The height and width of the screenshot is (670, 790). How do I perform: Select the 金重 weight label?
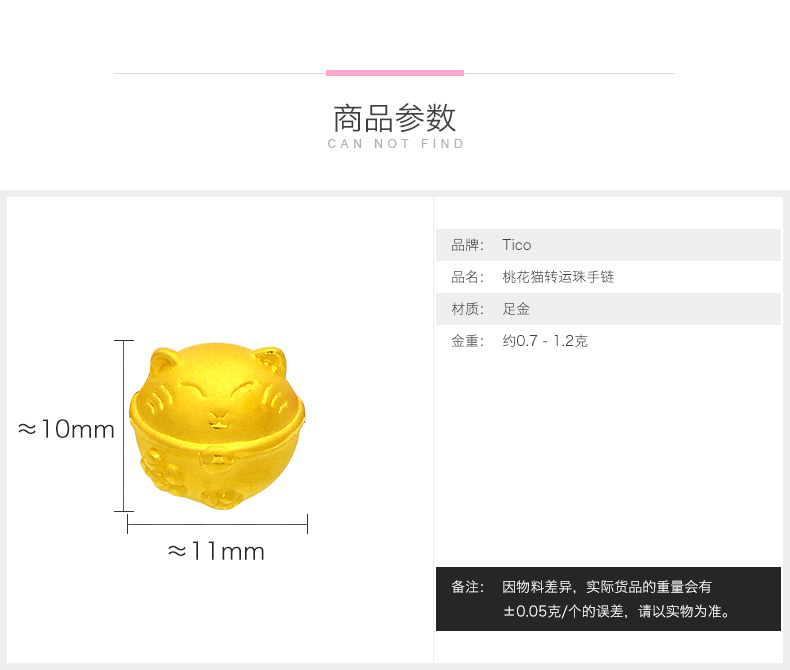point(467,341)
